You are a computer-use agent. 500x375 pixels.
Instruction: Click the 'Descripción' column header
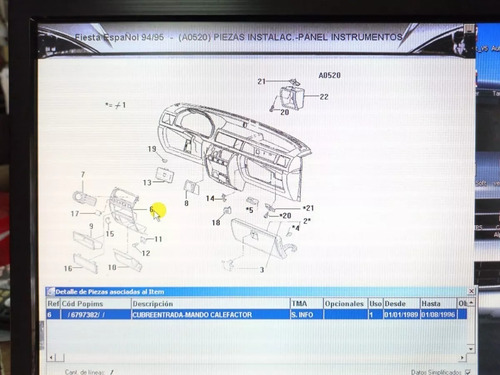click(x=211, y=304)
